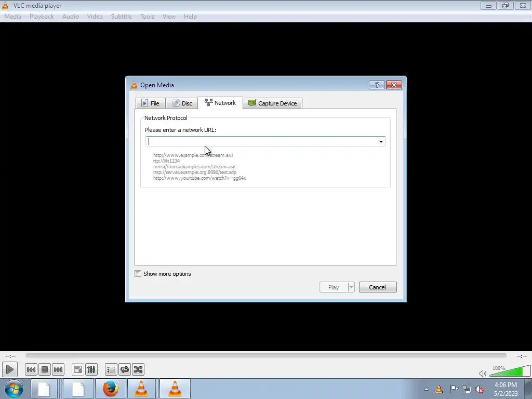Select the Network tab
532x399 pixels.
[220, 103]
